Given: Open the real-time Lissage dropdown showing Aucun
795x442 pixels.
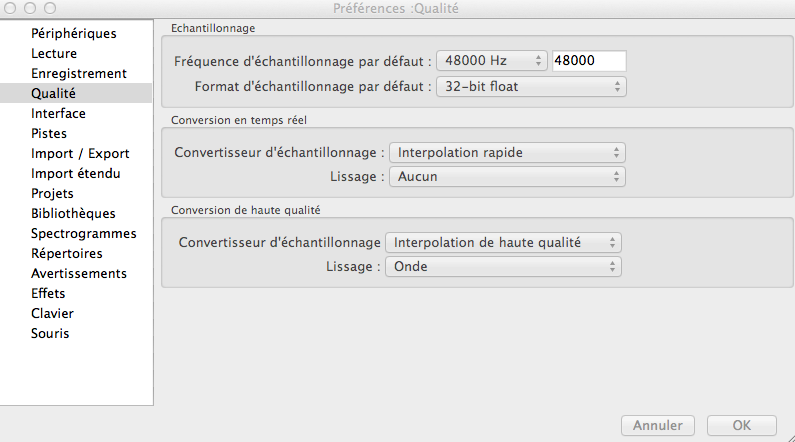Looking at the screenshot, I should click(507, 177).
